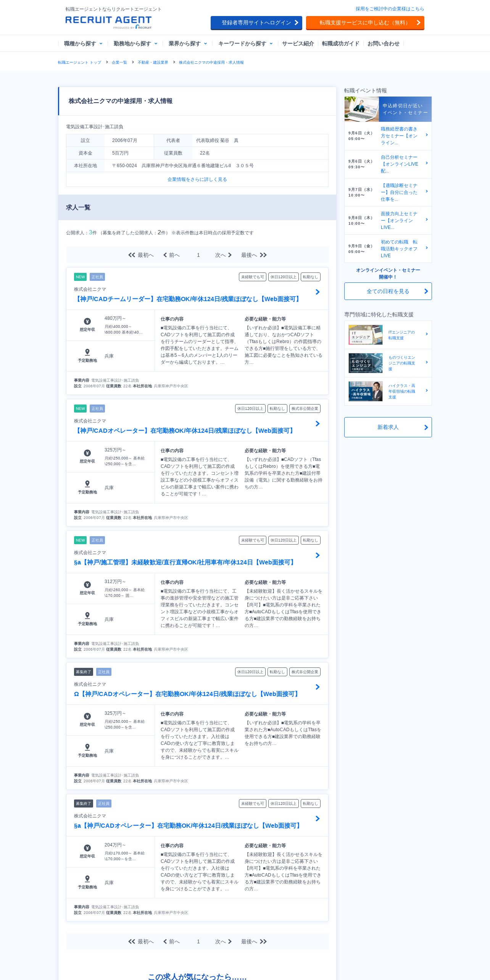Image resolution: width=490 pixels, height=980 pixels.
Task: Click the Recruit Agent logo
Action: (x=108, y=22)
